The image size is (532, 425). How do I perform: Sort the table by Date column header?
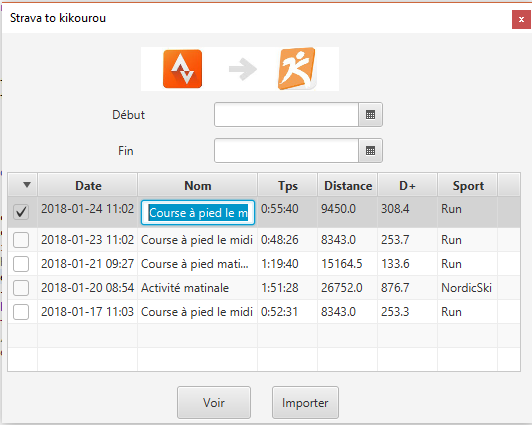coord(88,185)
